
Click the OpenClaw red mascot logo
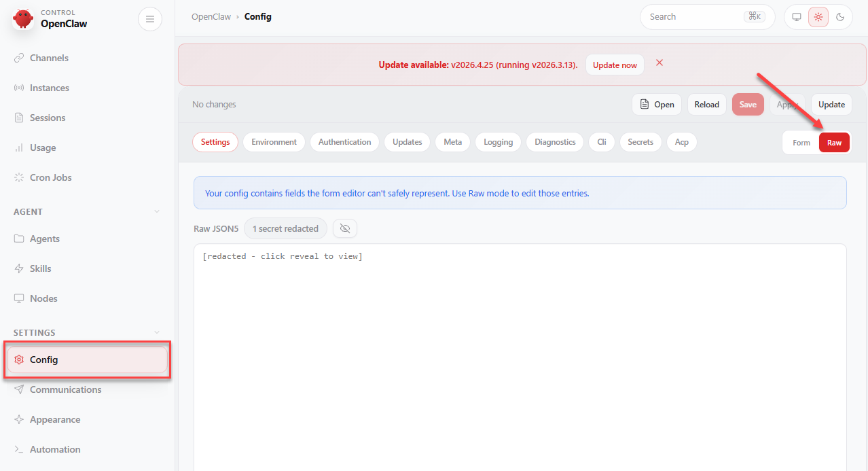coord(23,19)
